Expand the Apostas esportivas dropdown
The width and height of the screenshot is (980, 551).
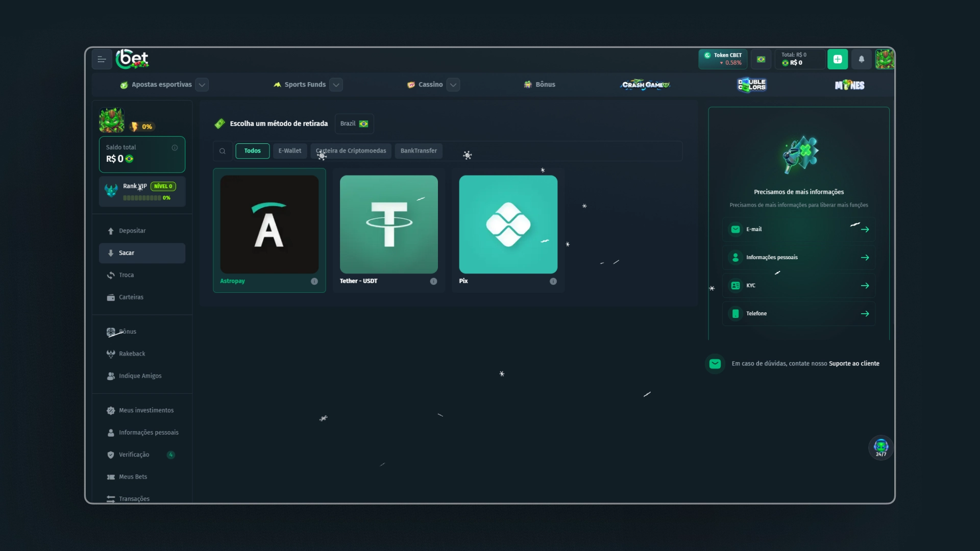point(202,85)
